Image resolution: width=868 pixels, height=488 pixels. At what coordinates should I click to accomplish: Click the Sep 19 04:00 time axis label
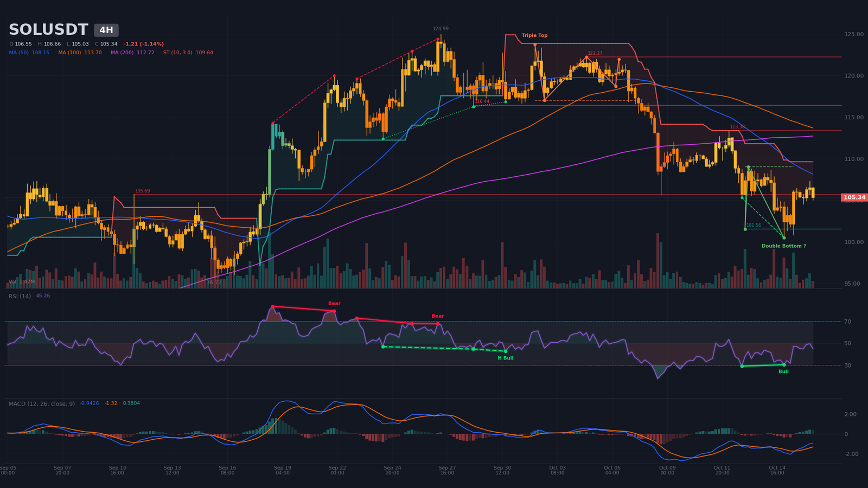pyautogui.click(x=282, y=470)
